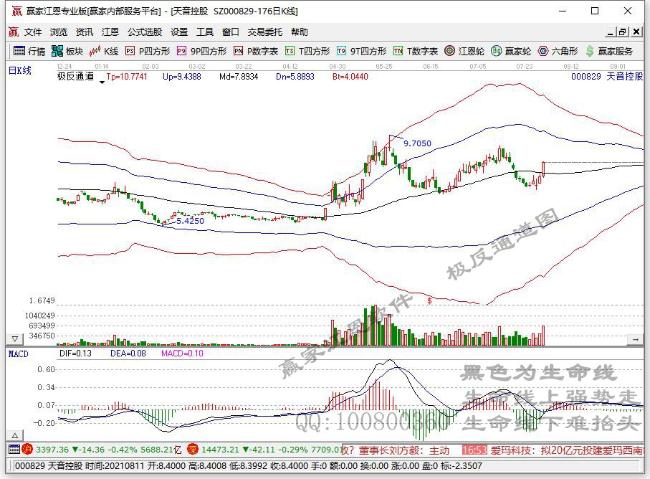
Task: Collapse volume panel with down triangle button
Action: coord(15,339)
